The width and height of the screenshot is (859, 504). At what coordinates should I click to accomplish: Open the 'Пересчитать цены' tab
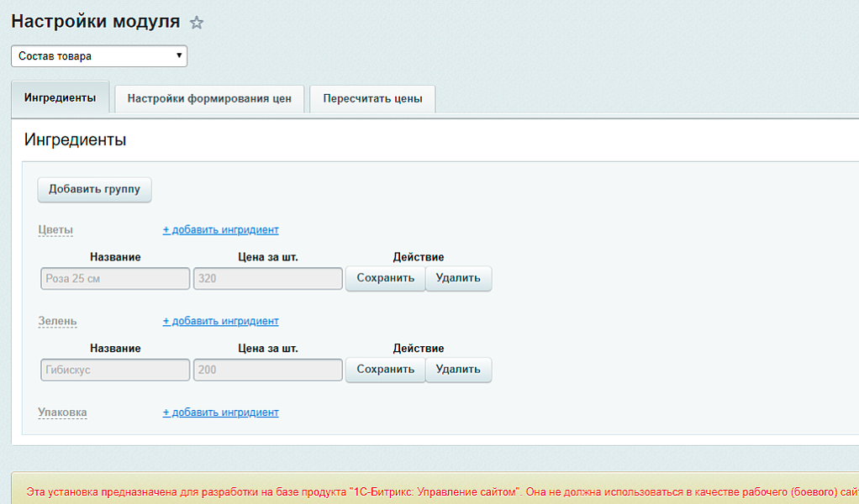372,98
